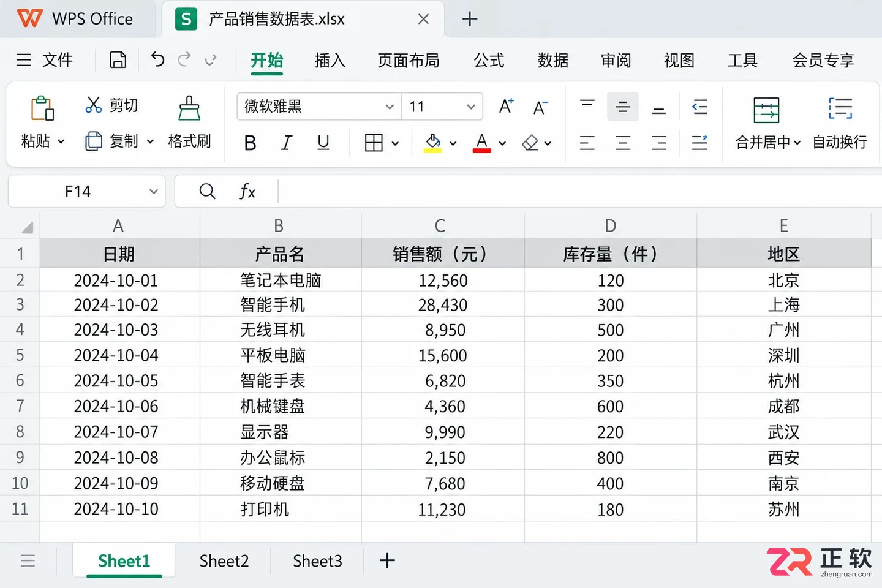Add a new sheet with plus icon

click(x=387, y=560)
